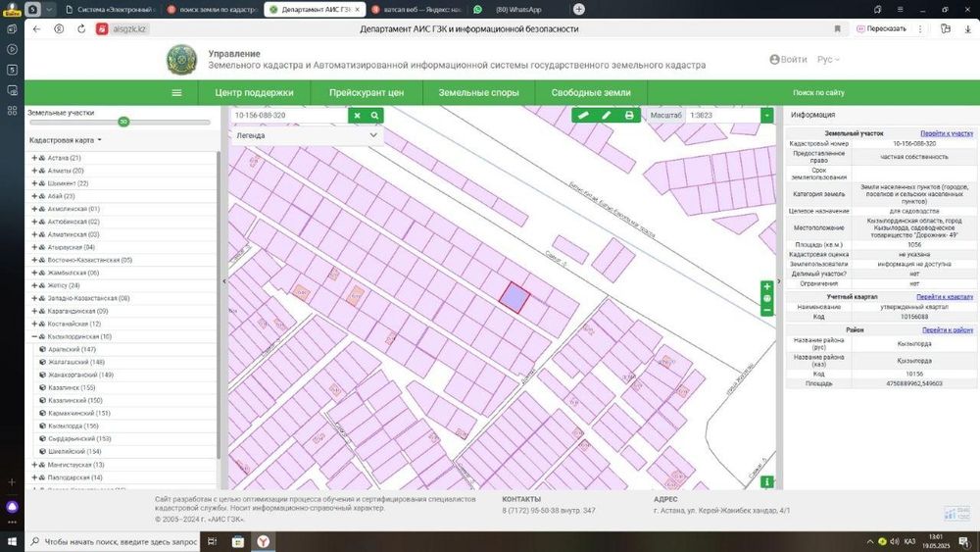Open Свободные земли menu item
The width and height of the screenshot is (980, 552).
tap(591, 92)
